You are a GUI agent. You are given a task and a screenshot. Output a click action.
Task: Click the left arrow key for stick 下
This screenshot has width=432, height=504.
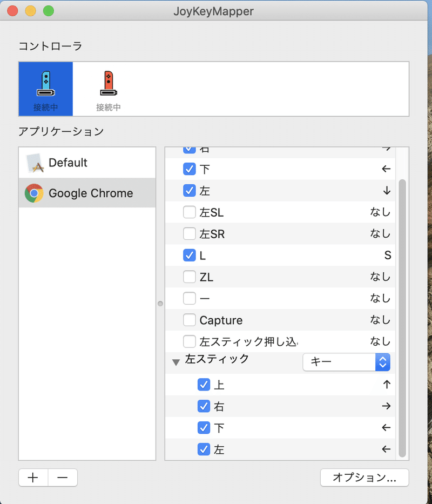(x=386, y=427)
